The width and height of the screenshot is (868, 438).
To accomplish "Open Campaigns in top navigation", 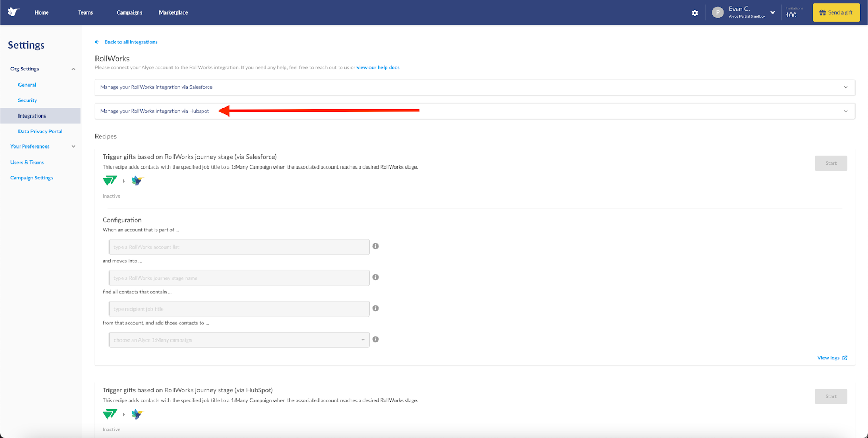I will [129, 12].
